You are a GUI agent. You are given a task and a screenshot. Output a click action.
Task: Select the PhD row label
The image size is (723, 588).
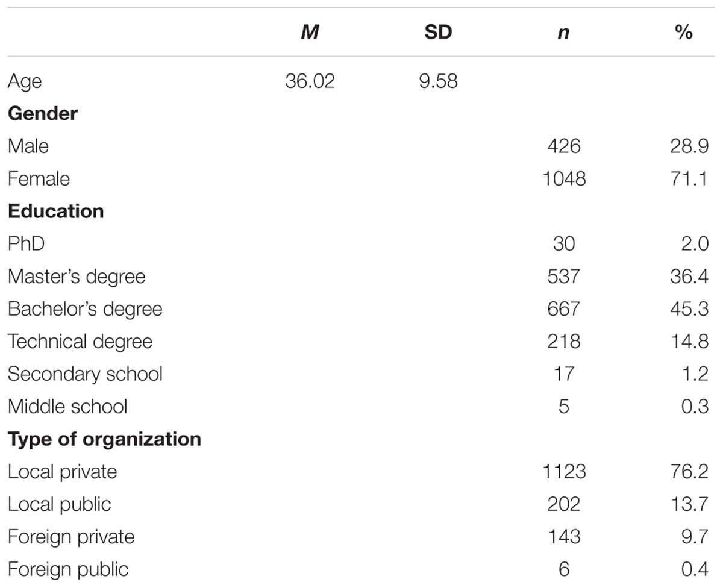tap(26, 243)
